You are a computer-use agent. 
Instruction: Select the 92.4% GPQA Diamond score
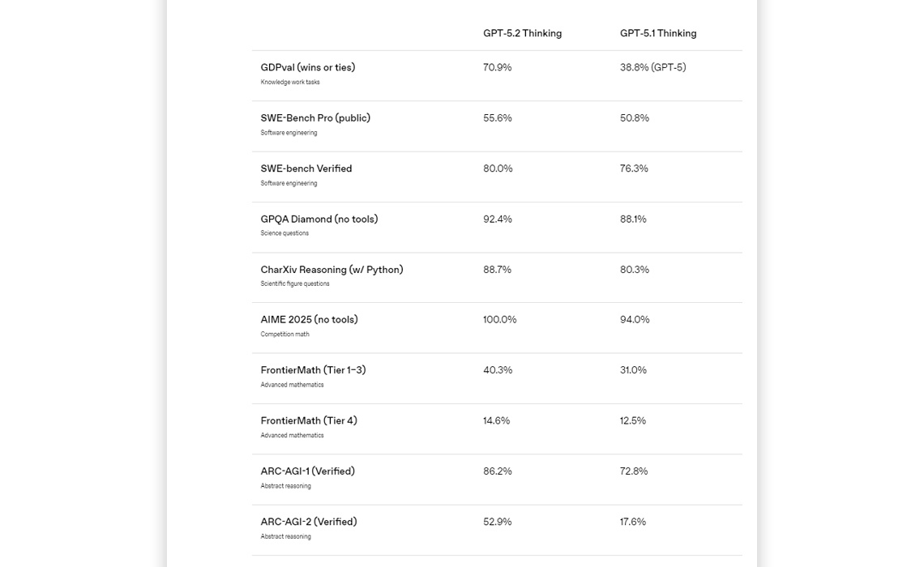coord(497,220)
